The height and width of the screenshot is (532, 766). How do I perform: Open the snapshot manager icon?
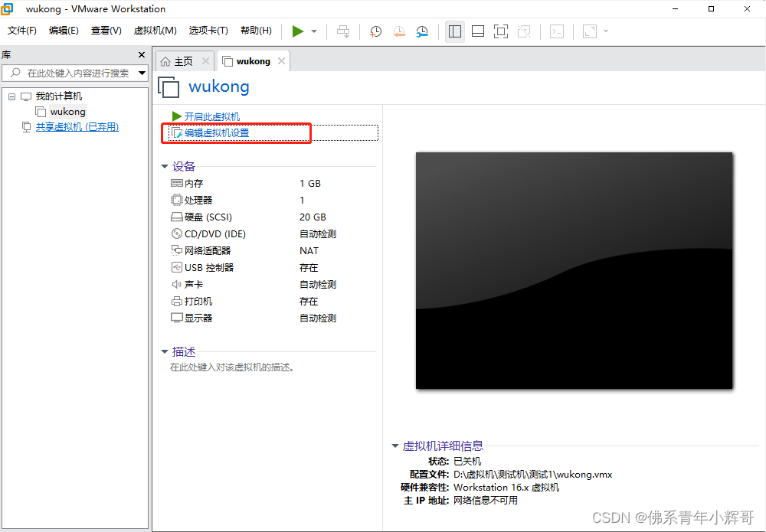coord(422,31)
